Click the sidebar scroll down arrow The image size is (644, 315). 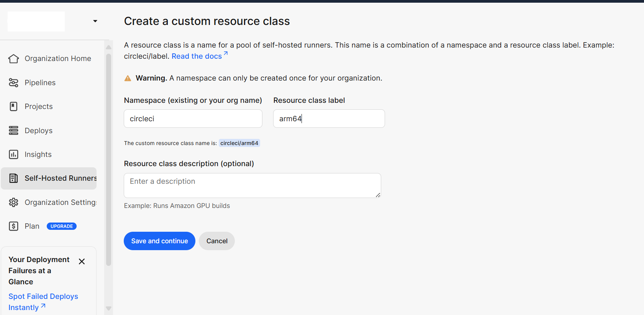pos(108,308)
